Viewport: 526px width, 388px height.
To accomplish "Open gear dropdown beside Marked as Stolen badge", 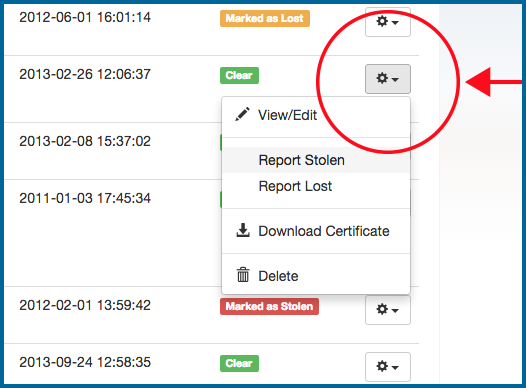I will (x=388, y=310).
